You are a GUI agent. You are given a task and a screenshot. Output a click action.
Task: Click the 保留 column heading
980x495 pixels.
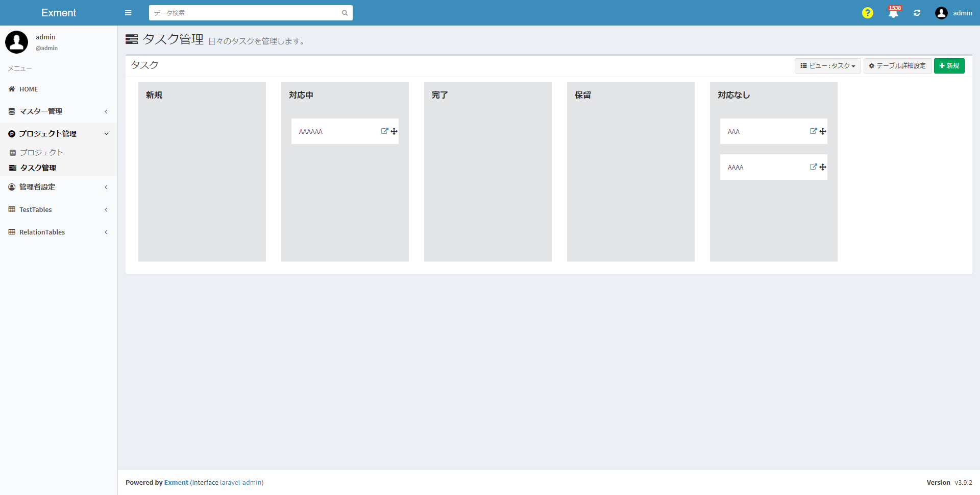coord(582,95)
